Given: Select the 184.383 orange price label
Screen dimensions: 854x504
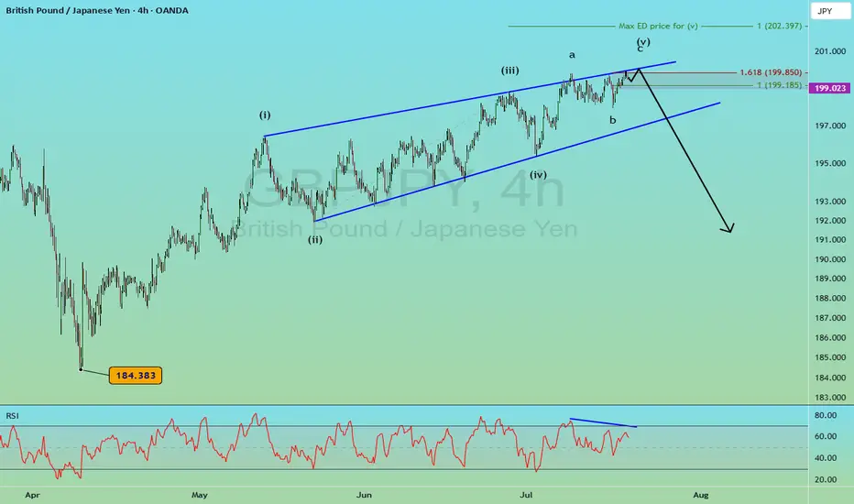Looking at the screenshot, I should [135, 376].
